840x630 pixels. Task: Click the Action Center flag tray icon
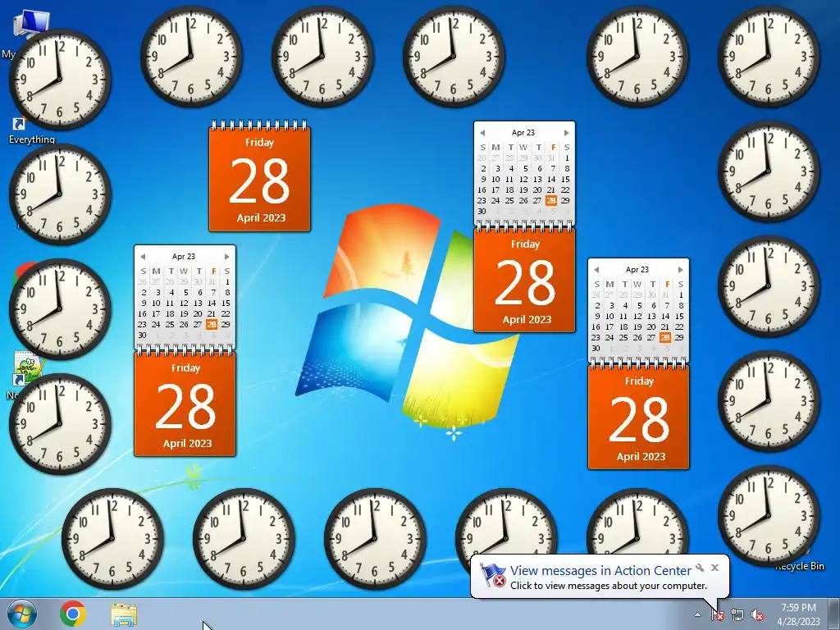(x=718, y=614)
